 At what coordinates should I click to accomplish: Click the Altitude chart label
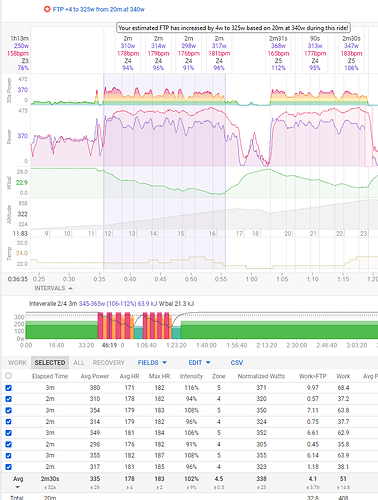[x=9, y=214]
